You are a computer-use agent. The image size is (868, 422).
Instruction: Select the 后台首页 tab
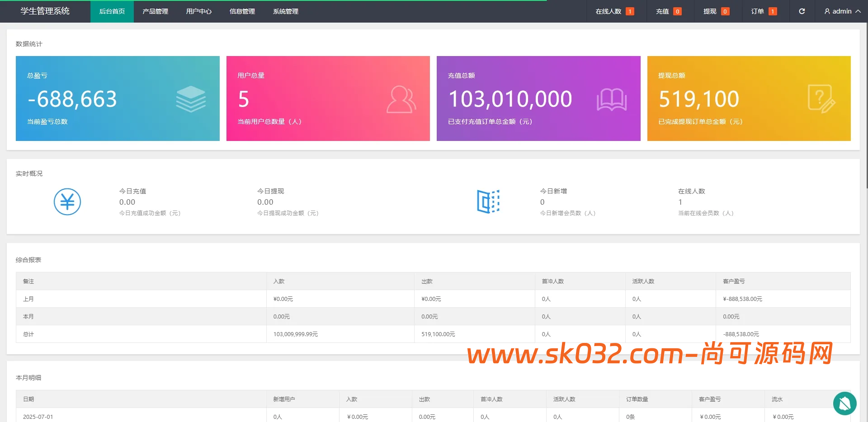pyautogui.click(x=112, y=11)
